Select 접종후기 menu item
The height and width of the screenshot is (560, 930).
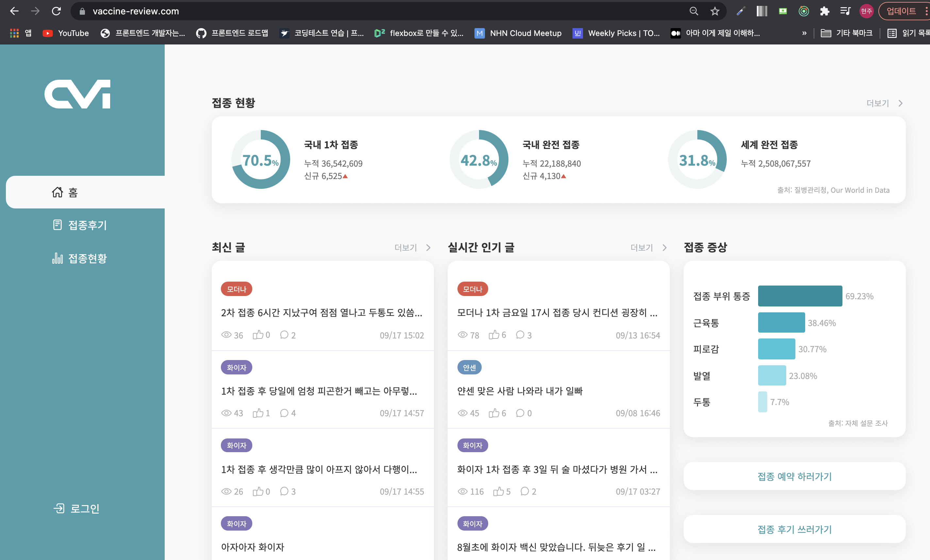87,225
